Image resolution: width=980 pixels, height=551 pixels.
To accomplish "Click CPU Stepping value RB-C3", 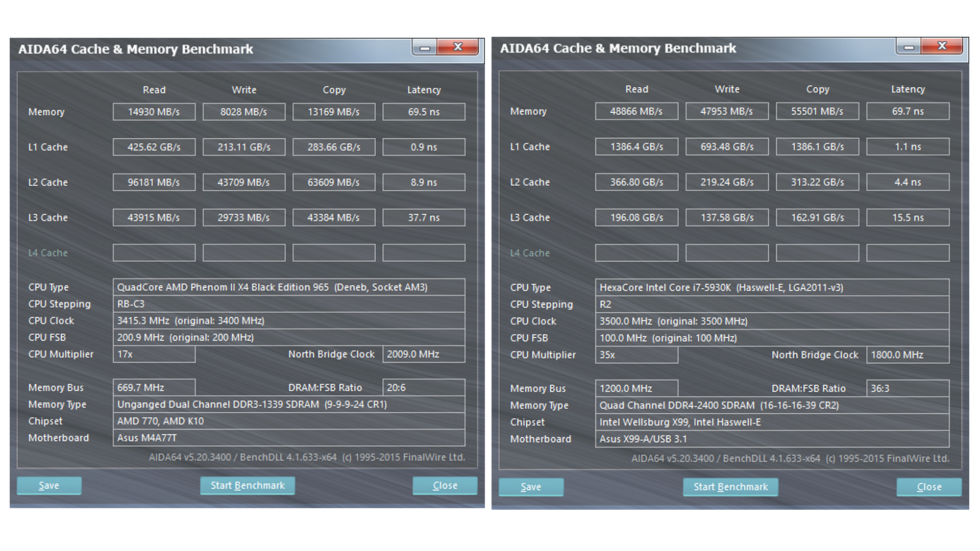I will [x=289, y=304].
